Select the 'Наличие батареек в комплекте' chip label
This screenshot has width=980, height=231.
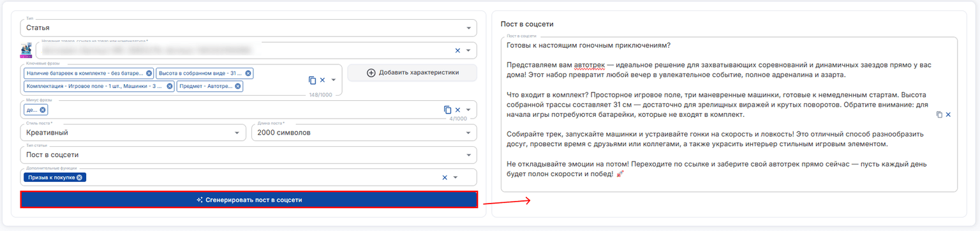(85, 73)
